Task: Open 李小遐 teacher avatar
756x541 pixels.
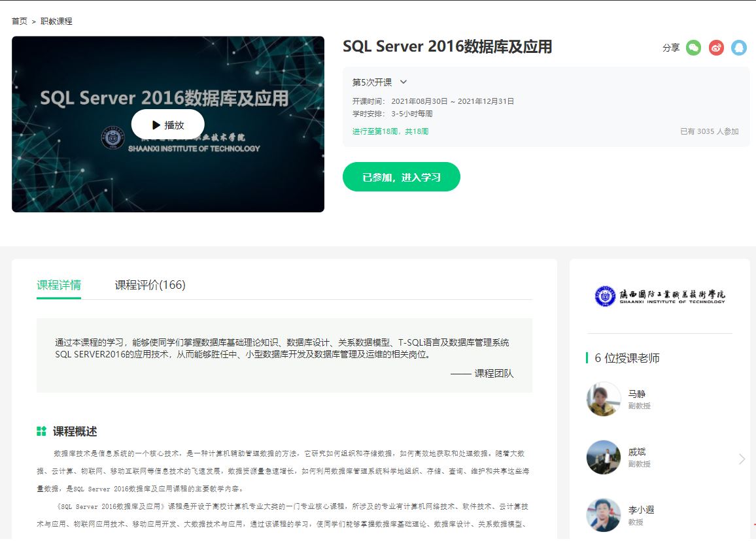Action: click(x=603, y=515)
